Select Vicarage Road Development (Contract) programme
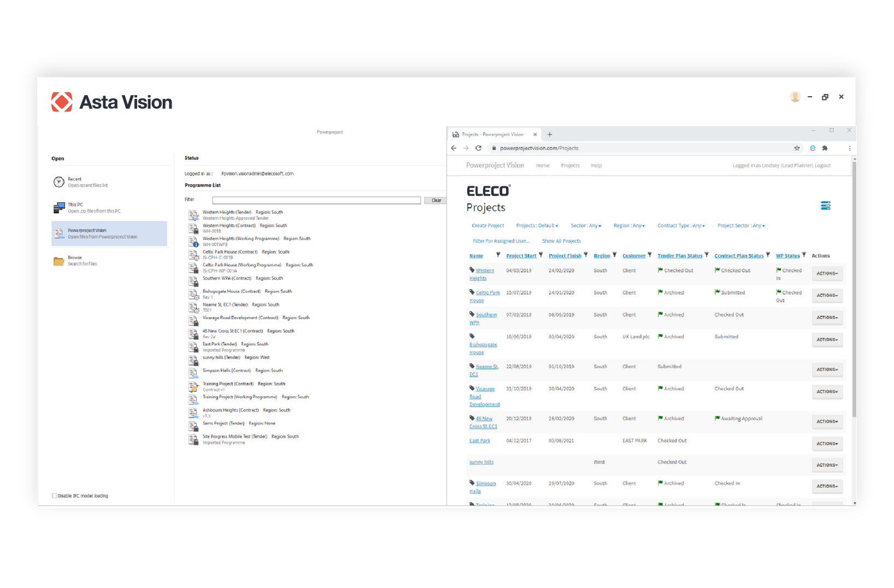 pyautogui.click(x=249, y=320)
